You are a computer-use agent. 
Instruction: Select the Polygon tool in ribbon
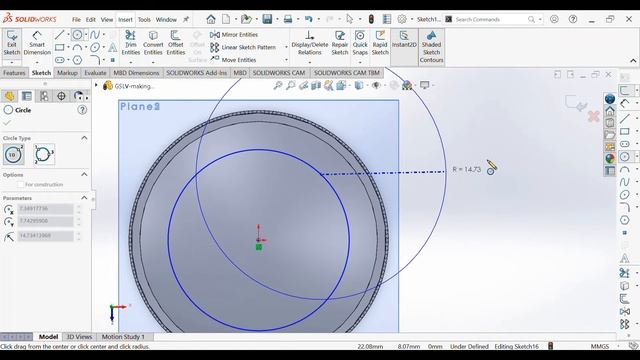pos(77,60)
